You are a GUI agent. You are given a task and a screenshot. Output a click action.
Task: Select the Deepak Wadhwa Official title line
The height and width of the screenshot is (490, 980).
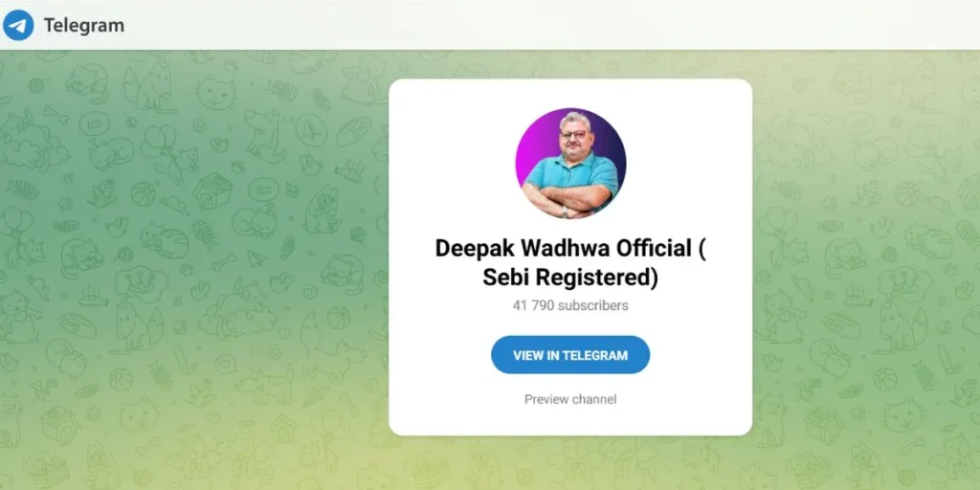tap(570, 248)
